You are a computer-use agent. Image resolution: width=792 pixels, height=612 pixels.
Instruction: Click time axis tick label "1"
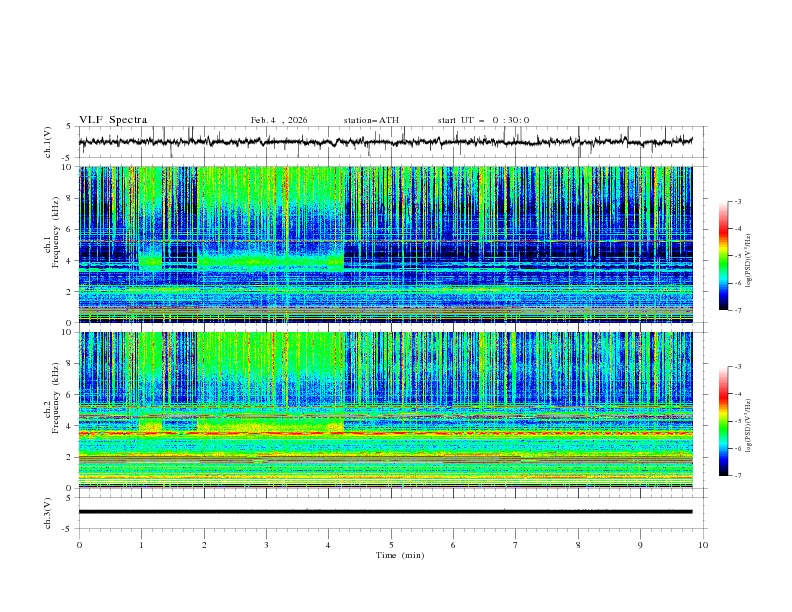(x=141, y=545)
